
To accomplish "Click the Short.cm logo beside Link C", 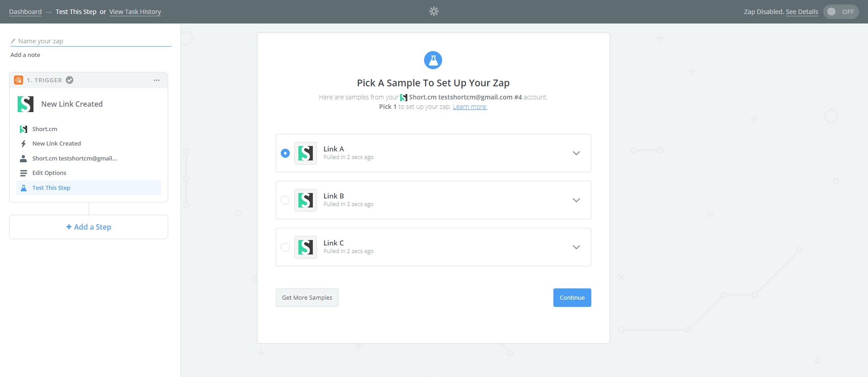I will [306, 247].
